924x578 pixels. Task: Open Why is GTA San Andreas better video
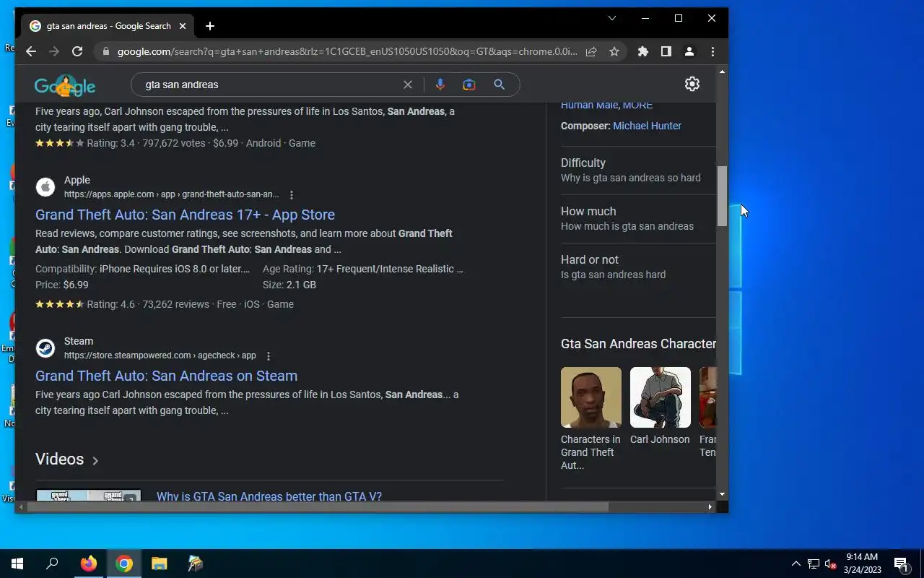point(269,496)
